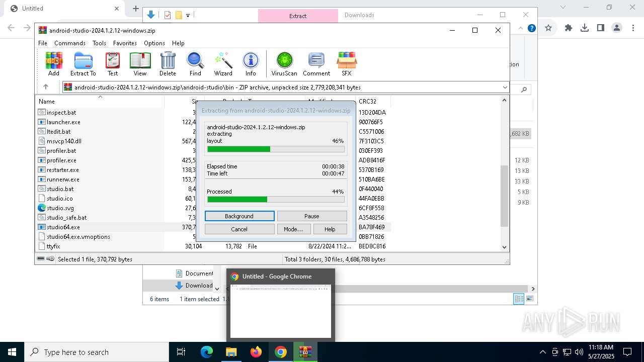Open the Commands menu

70,43
